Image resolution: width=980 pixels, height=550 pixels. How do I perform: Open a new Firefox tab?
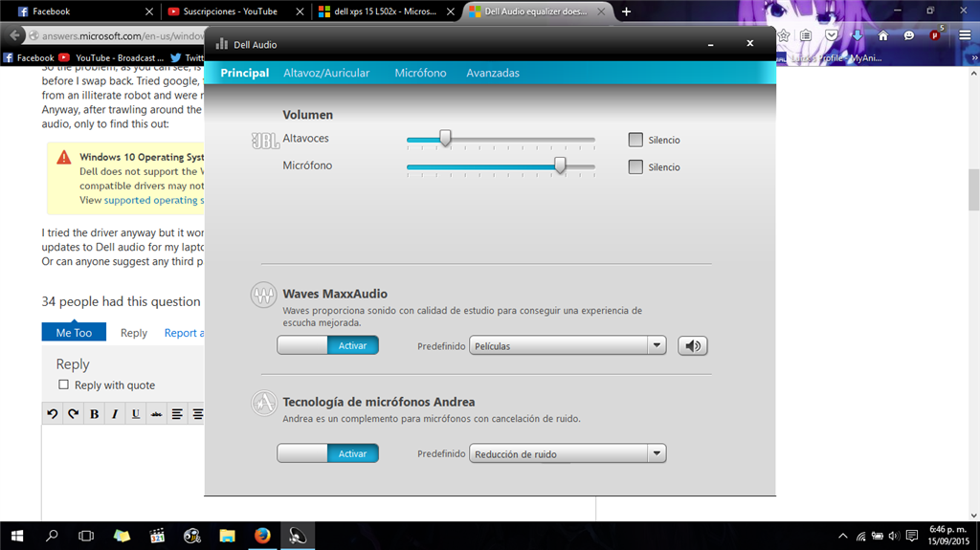[x=626, y=11]
